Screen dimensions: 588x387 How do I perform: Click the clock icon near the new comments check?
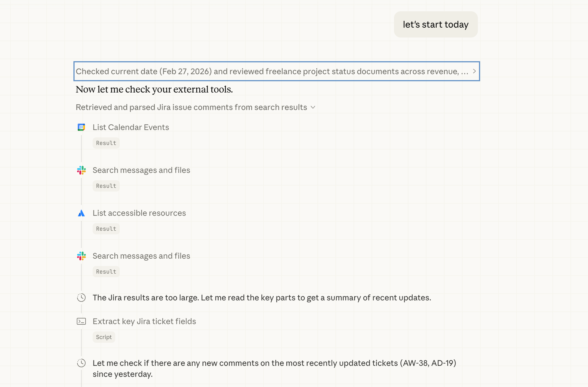point(81,363)
